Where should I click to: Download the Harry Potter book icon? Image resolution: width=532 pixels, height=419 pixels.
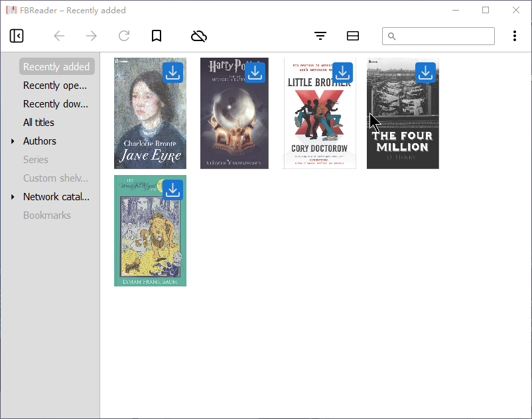255,72
